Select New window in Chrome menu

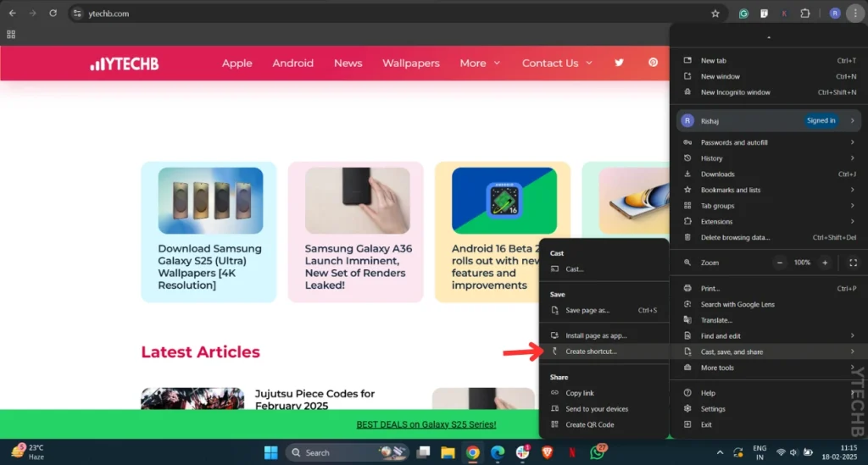point(768,76)
